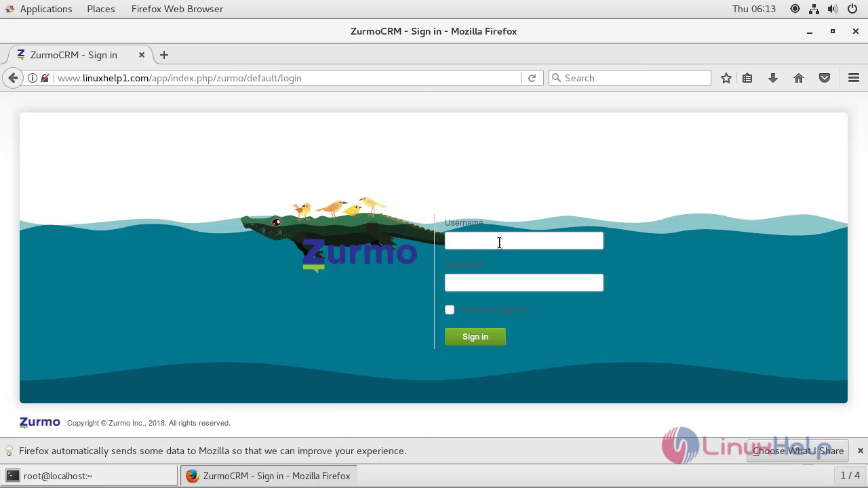Bookmark this page with the star icon

pyautogui.click(x=726, y=78)
